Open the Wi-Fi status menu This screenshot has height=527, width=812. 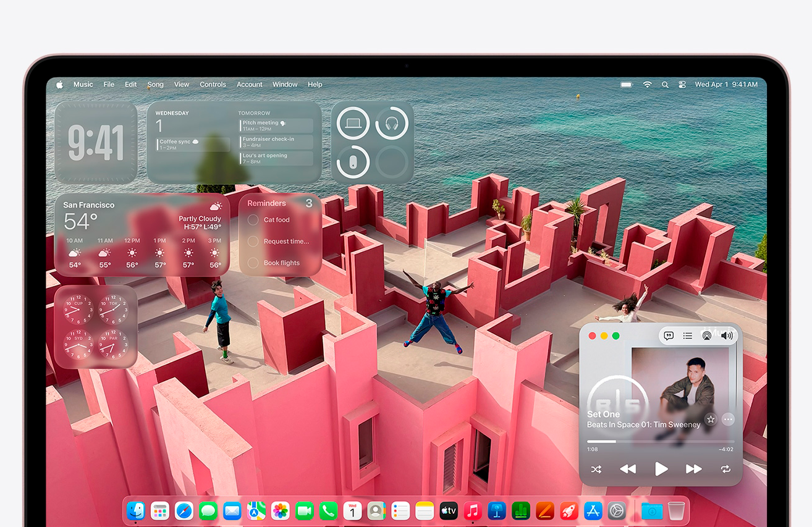tap(647, 85)
